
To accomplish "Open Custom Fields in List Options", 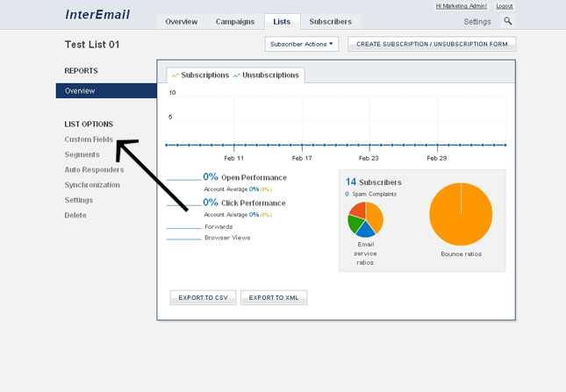I will pyautogui.click(x=89, y=139).
